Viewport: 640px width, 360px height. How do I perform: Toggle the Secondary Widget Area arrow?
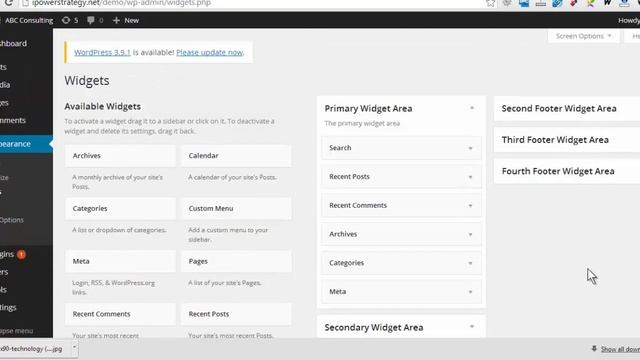click(472, 327)
